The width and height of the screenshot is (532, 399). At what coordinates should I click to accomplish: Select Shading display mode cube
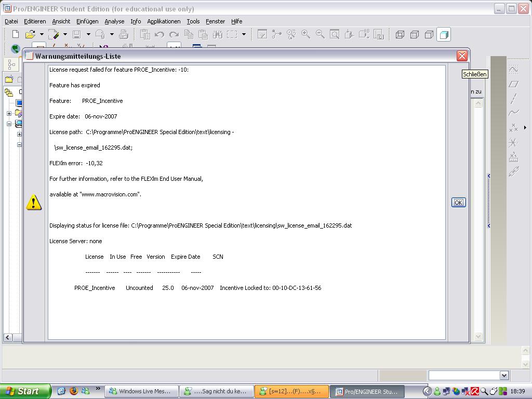point(444,34)
